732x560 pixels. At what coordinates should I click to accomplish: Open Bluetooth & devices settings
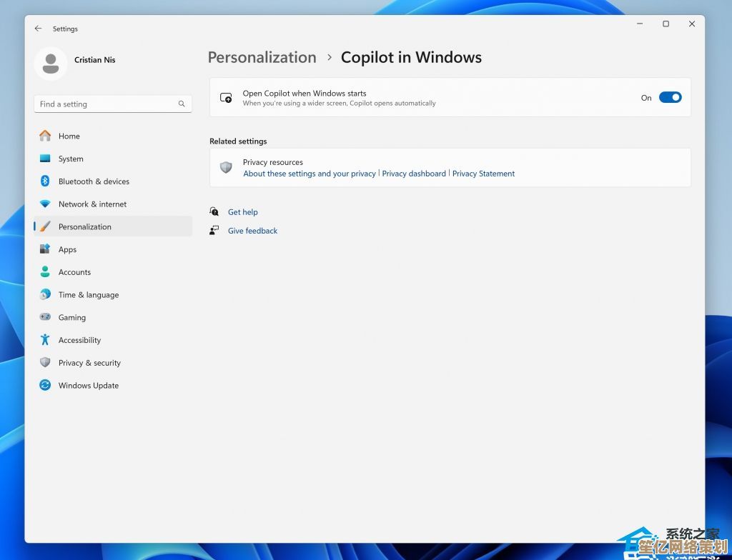113,181
